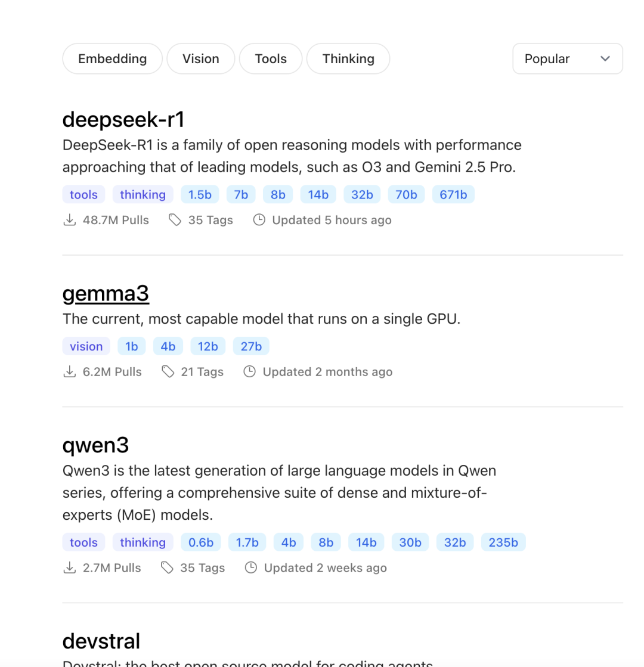Click the download icon beside 48.7M Pulls
The height and width of the screenshot is (667, 644).
tap(70, 220)
